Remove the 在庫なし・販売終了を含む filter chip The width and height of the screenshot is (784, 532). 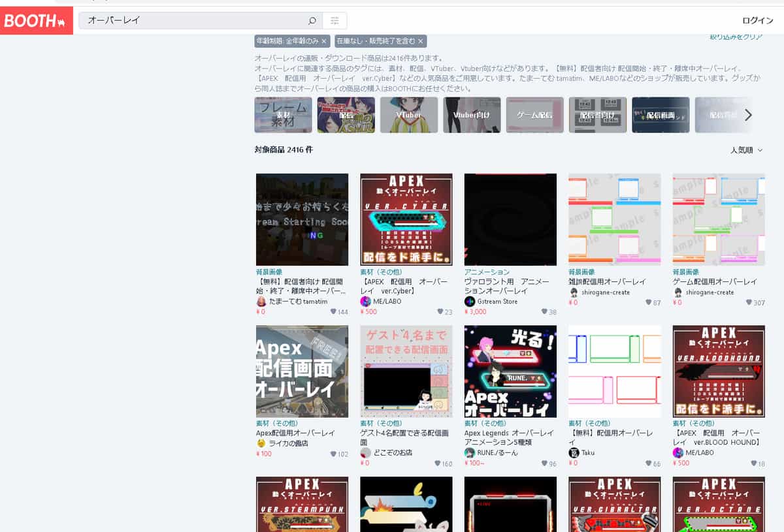[x=421, y=41]
